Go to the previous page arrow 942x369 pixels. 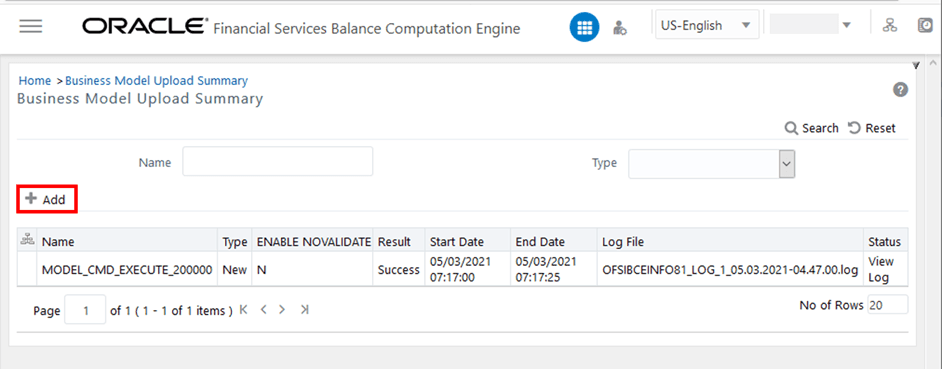[x=263, y=310]
